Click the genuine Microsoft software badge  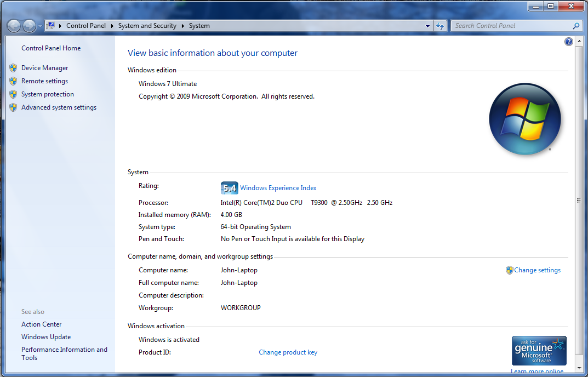point(539,350)
